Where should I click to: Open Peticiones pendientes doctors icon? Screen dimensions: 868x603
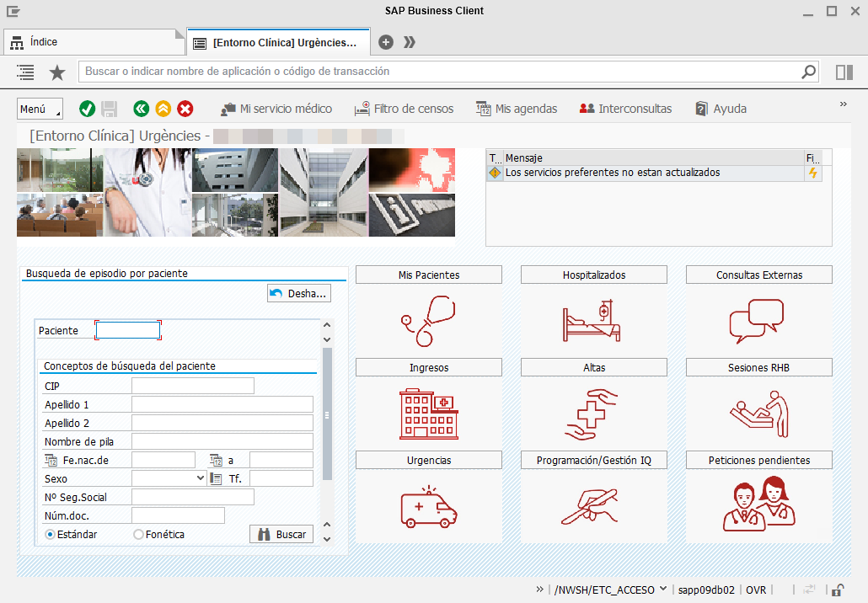(x=759, y=504)
